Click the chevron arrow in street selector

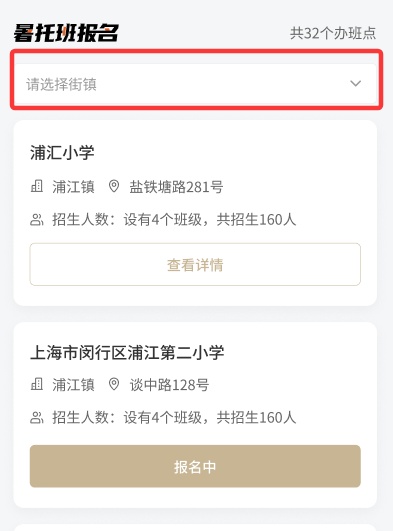(x=355, y=83)
